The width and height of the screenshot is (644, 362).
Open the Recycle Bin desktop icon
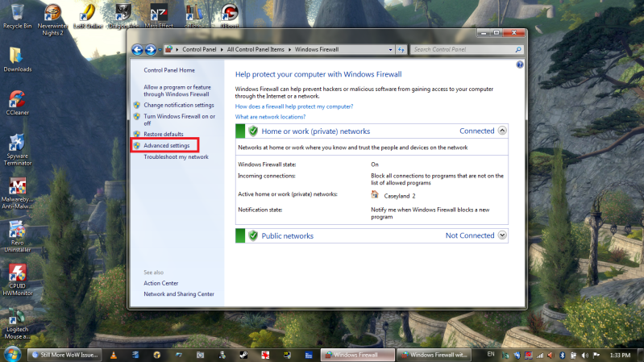(17, 16)
